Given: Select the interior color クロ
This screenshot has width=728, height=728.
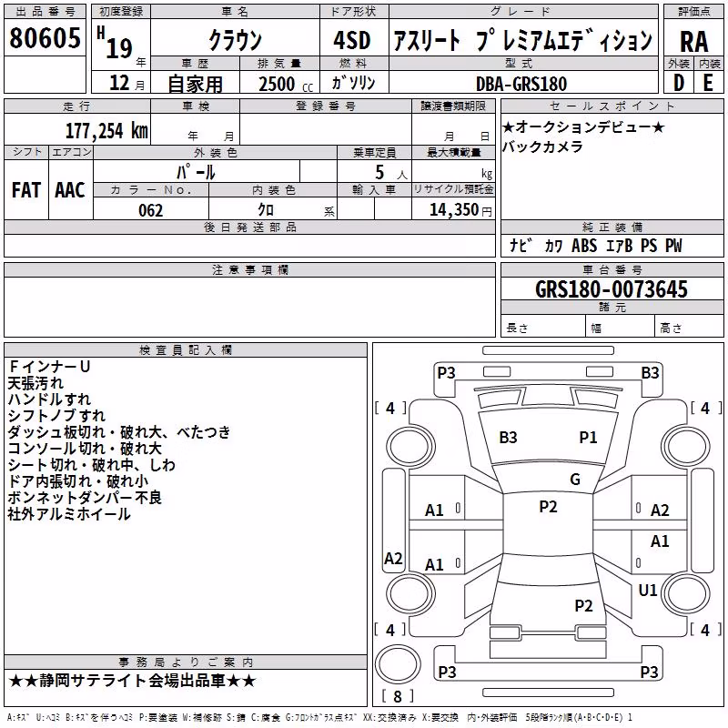Looking at the screenshot, I should pos(266,210).
